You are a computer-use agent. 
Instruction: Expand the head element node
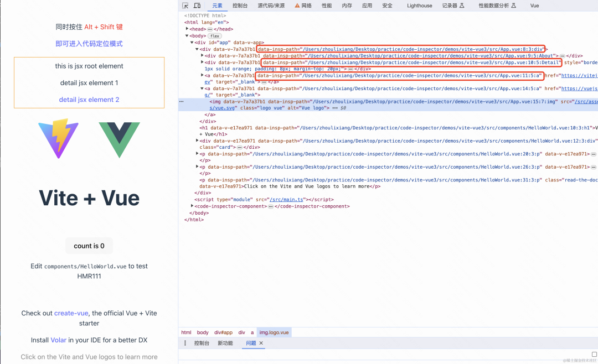[187, 29]
